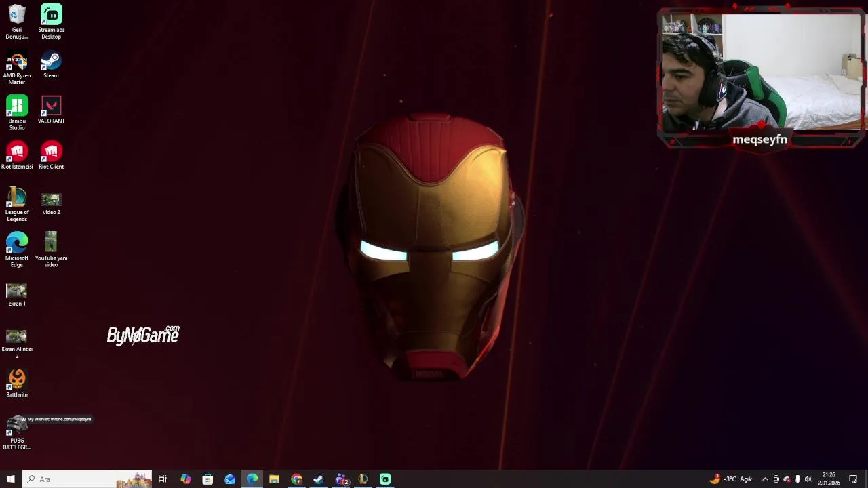Select the Riot Client desktop shortcut

coord(51,156)
